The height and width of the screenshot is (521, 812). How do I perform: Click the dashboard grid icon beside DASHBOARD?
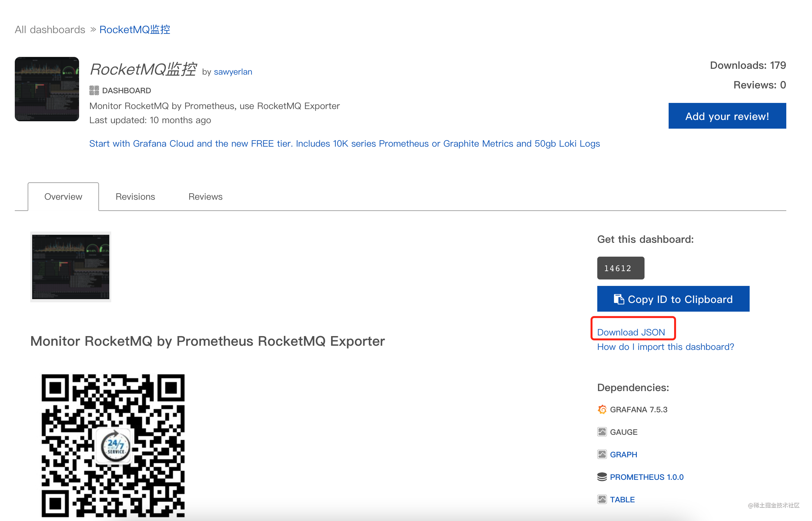point(94,90)
